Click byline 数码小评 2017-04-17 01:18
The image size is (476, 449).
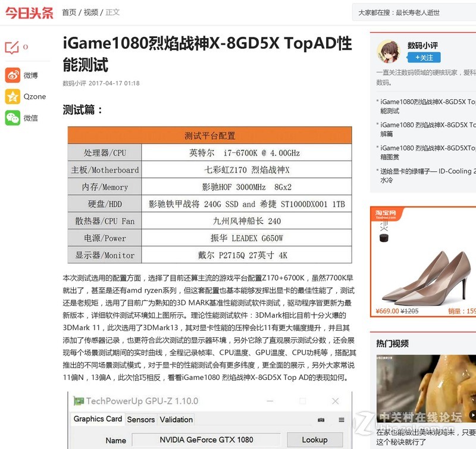pos(101,83)
